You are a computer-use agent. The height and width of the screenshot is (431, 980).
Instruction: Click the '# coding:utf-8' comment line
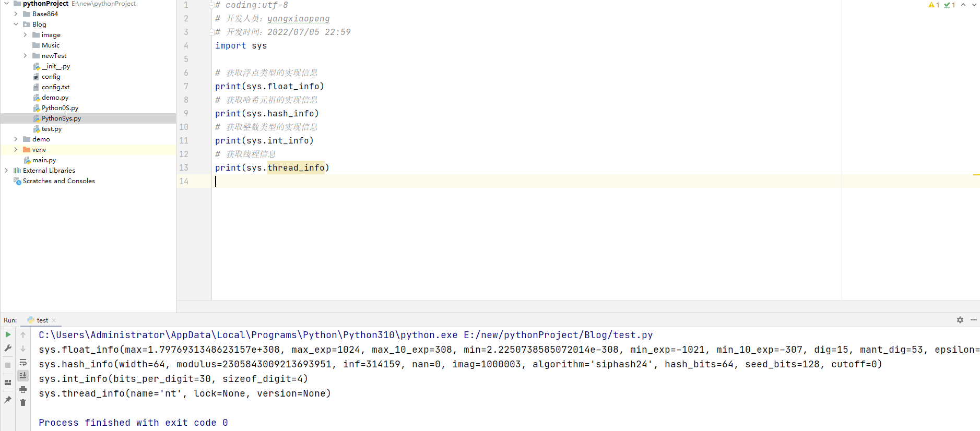(252, 5)
